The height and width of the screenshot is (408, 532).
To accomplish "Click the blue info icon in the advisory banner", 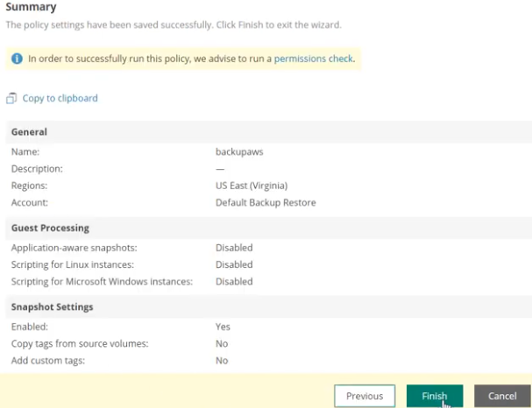I will click(17, 59).
